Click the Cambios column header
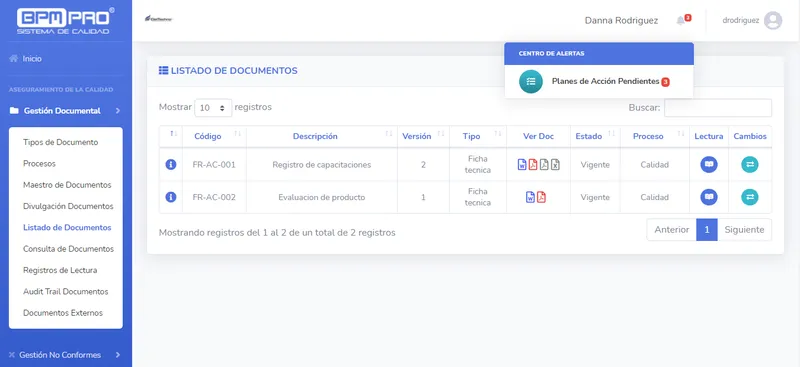Viewport: 800px width, 367px height. 750,136
